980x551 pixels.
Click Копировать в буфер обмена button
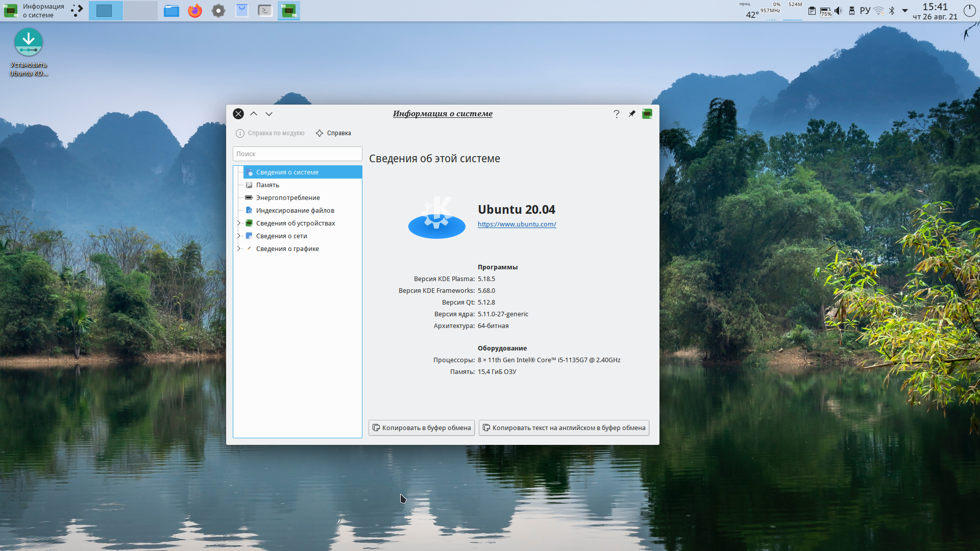[422, 428]
